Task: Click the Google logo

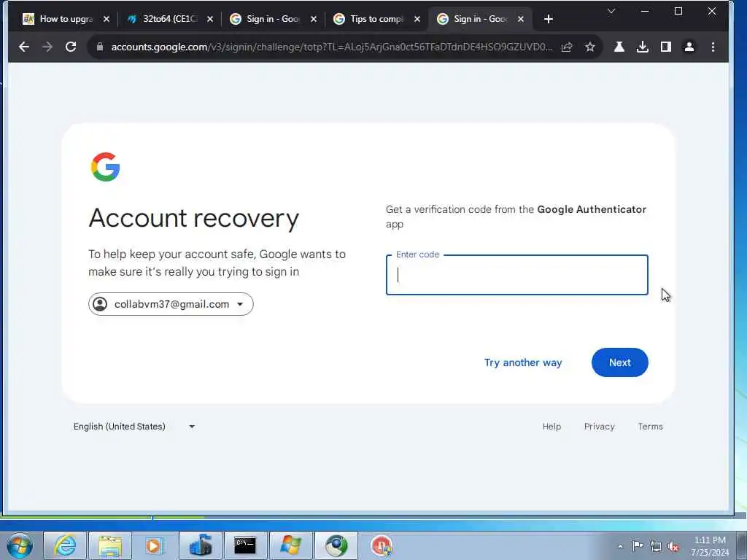Action: pyautogui.click(x=105, y=167)
